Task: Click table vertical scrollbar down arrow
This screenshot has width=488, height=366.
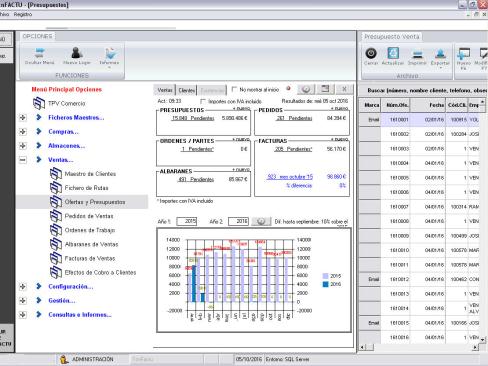Action: 483,340
